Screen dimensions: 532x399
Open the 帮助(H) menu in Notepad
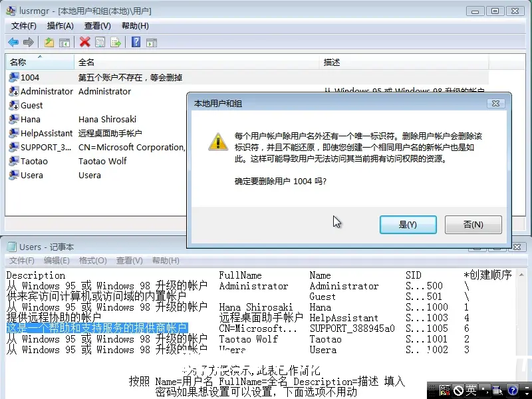point(166,261)
